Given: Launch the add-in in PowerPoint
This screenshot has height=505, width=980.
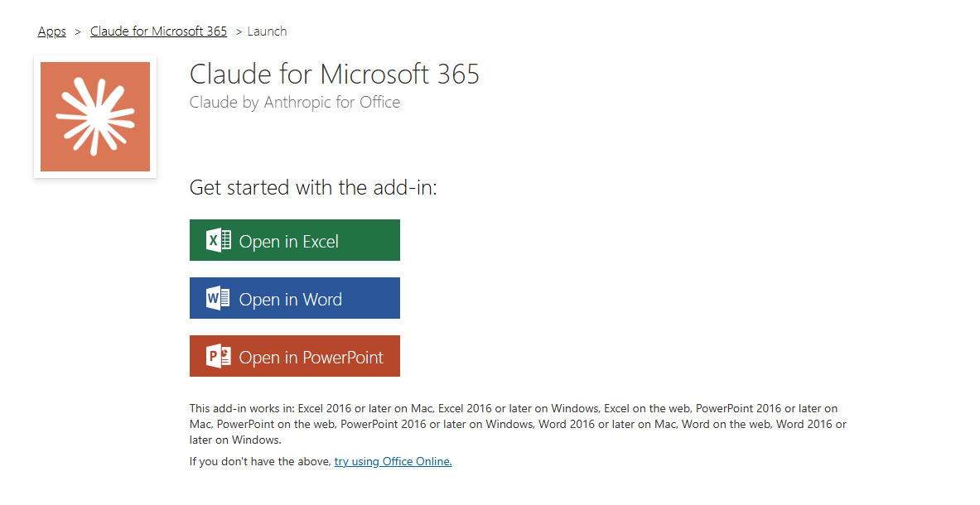Looking at the screenshot, I should (294, 356).
